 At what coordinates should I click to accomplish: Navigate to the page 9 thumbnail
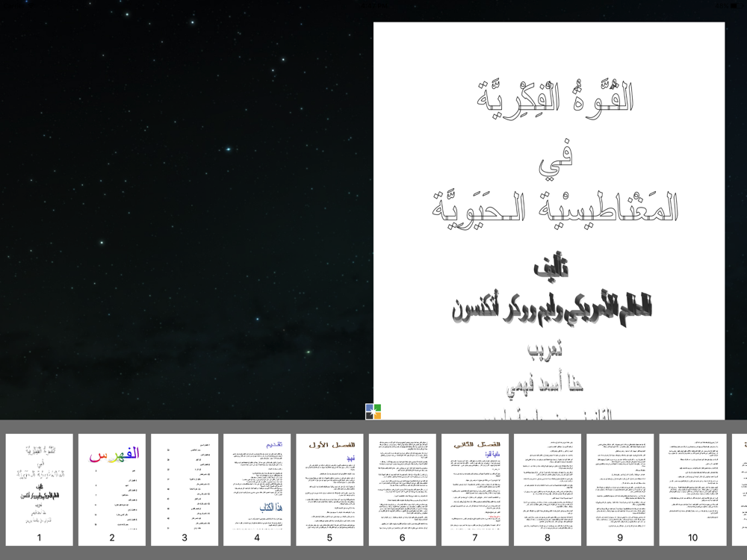pyautogui.click(x=619, y=489)
